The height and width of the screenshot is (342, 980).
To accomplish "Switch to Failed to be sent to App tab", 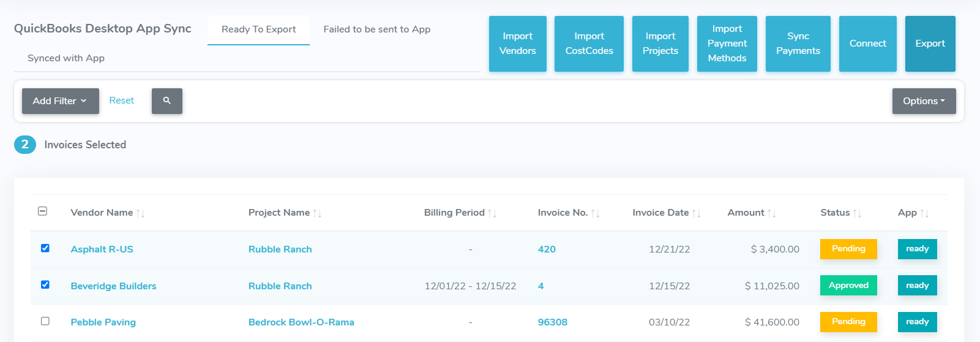I will tap(376, 29).
